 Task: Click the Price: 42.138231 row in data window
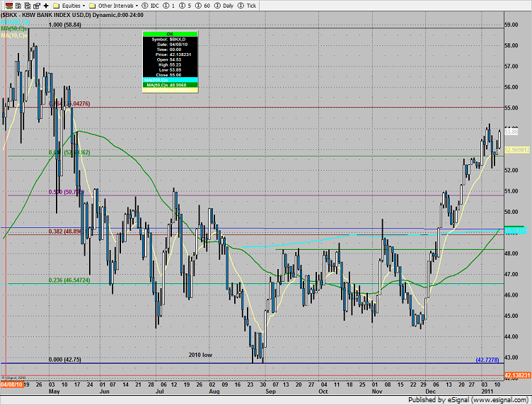click(x=170, y=55)
